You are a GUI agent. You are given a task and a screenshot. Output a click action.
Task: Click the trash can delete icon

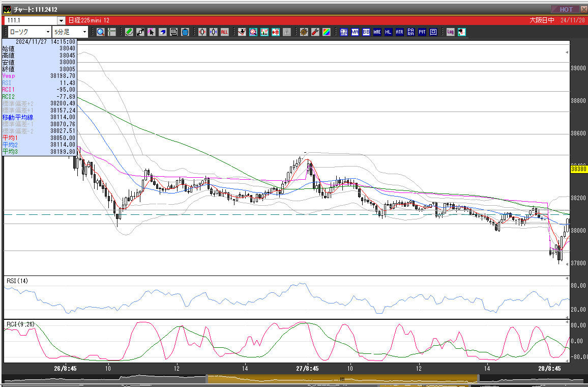coord(185,32)
